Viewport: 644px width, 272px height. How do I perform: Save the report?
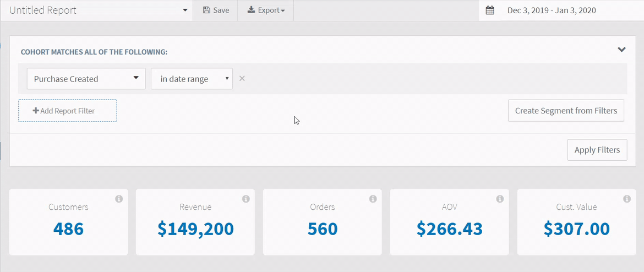[216, 10]
